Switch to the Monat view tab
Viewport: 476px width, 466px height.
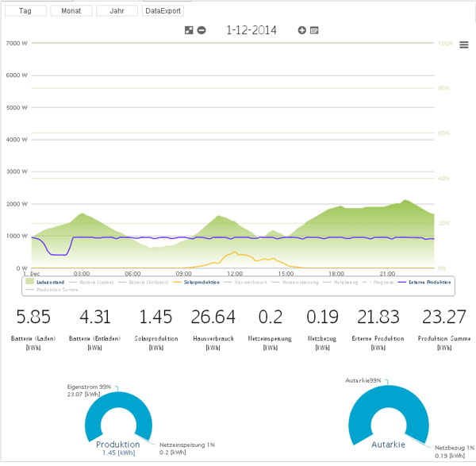pyautogui.click(x=71, y=11)
